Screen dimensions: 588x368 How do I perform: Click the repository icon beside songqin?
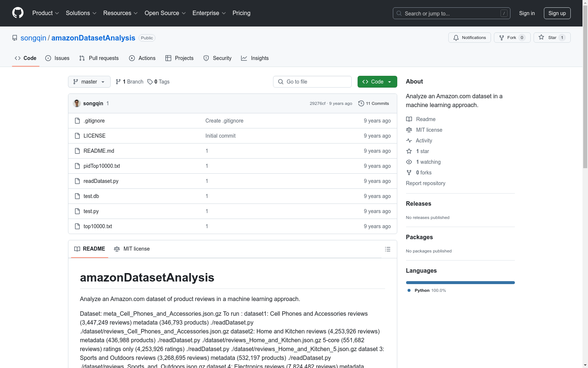[x=15, y=38]
